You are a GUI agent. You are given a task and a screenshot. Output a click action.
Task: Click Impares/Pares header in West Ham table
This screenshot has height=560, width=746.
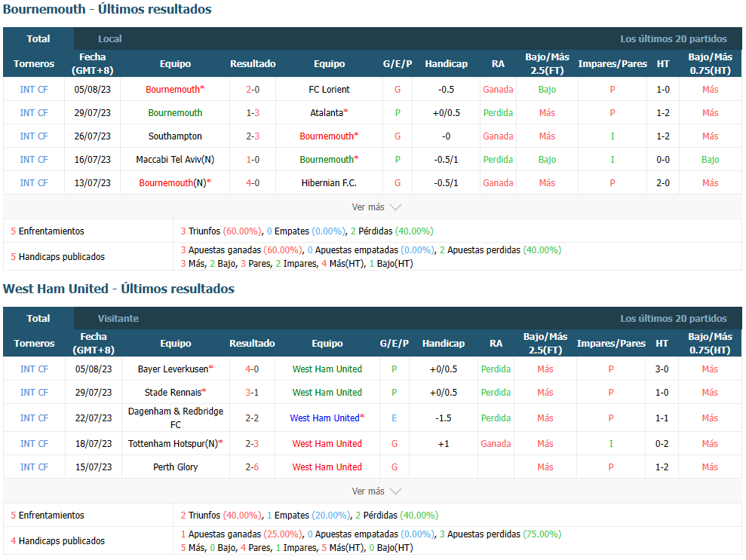[611, 343]
